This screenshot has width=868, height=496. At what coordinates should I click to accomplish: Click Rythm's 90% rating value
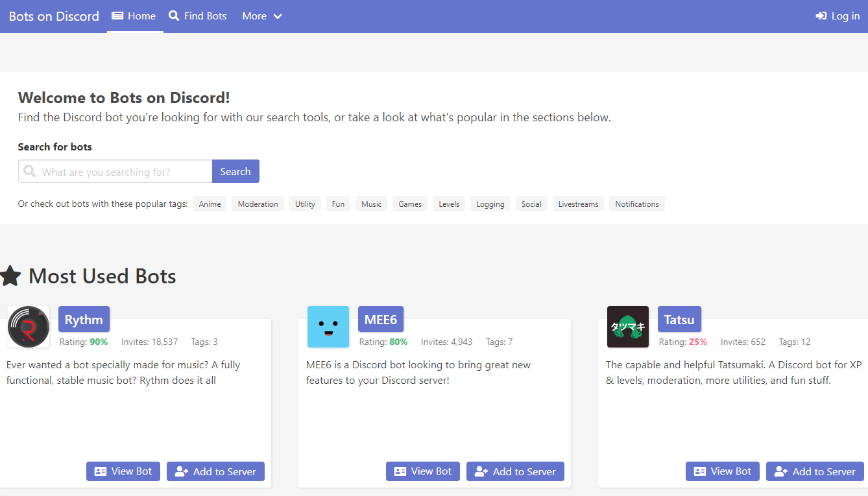pos(99,342)
